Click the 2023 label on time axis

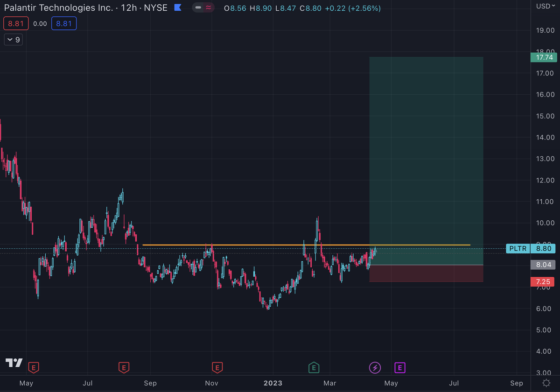click(x=273, y=383)
